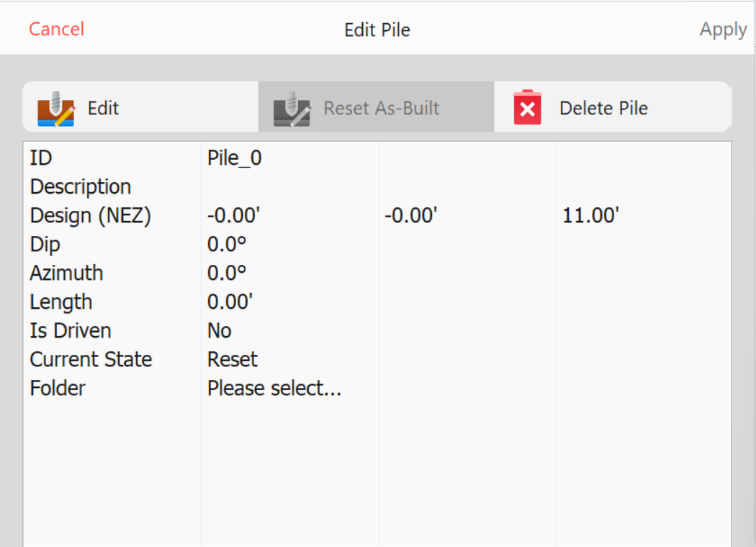Cancel the Edit Pile dialog
The height and width of the screenshot is (547, 756).
(56, 29)
